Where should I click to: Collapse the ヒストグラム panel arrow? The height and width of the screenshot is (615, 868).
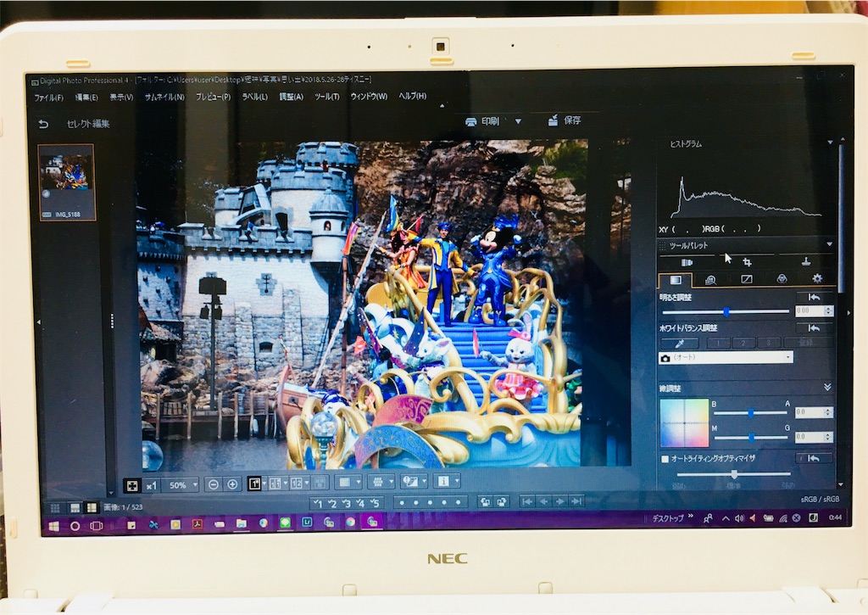coord(830,143)
